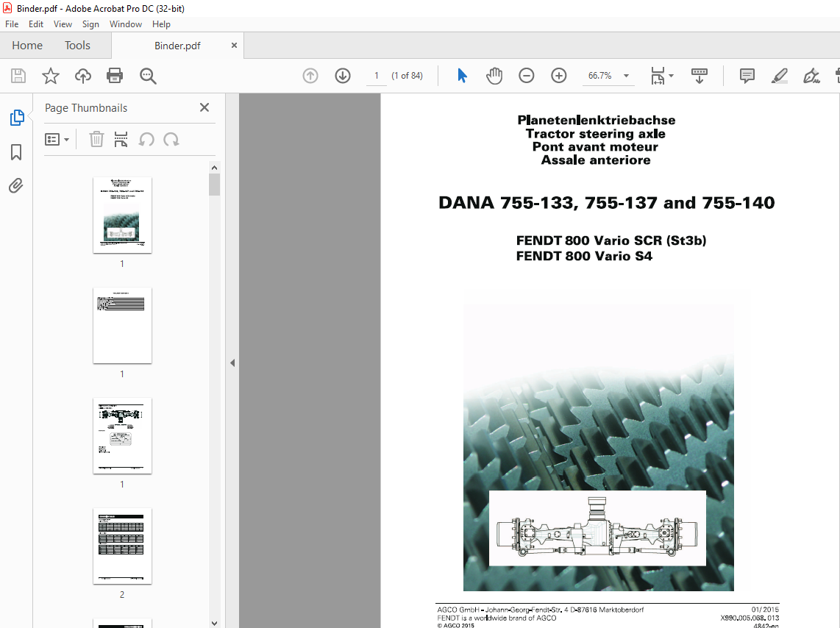Select the Highlight text pen tool
Image resolution: width=840 pixels, height=628 pixels.
pos(780,76)
